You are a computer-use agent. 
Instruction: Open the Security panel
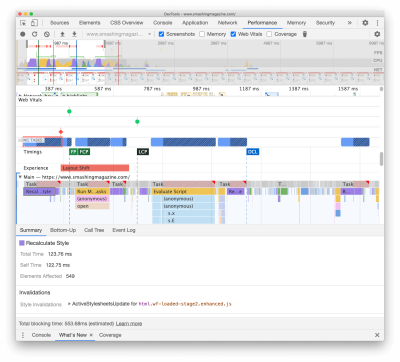325,23
